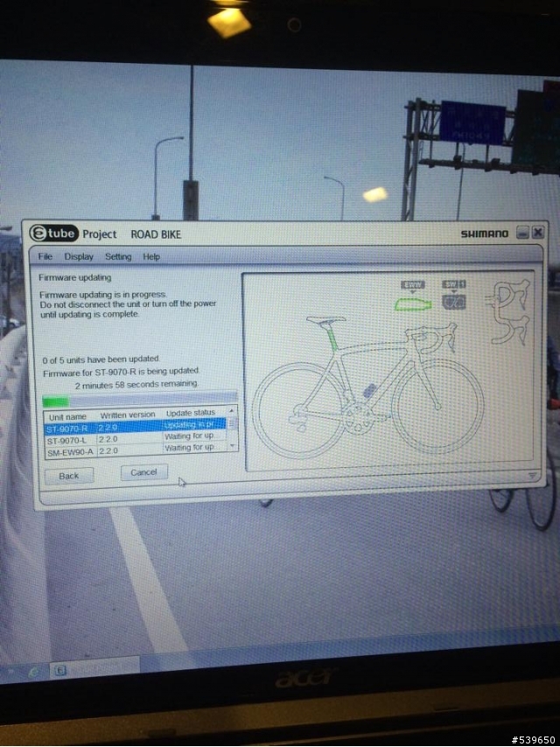Click the Internet Explorer taskbar icon
Image resolution: width=560 pixels, height=747 pixels.
[x=33, y=672]
